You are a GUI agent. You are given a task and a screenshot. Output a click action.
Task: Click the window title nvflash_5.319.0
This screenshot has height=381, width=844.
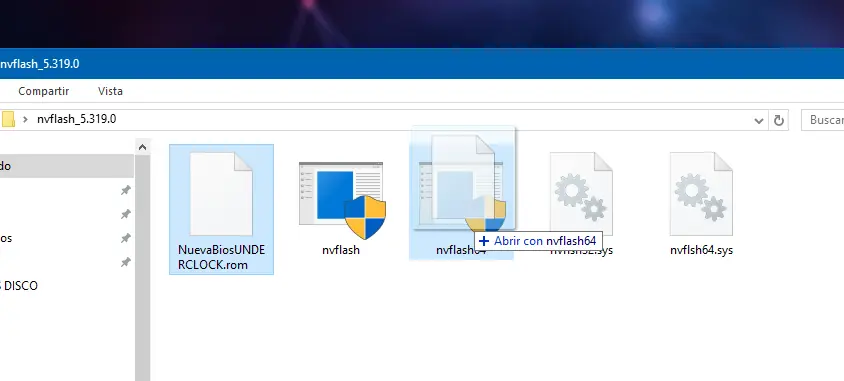click(40, 64)
